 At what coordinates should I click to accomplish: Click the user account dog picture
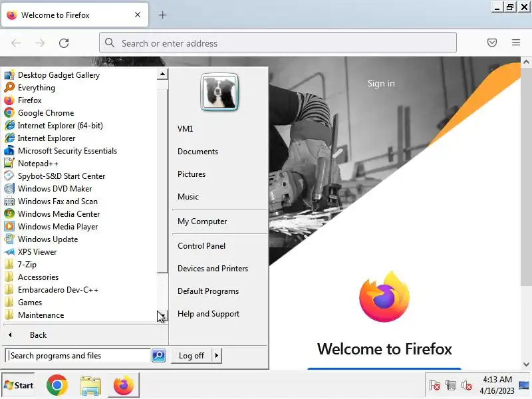pyautogui.click(x=219, y=92)
